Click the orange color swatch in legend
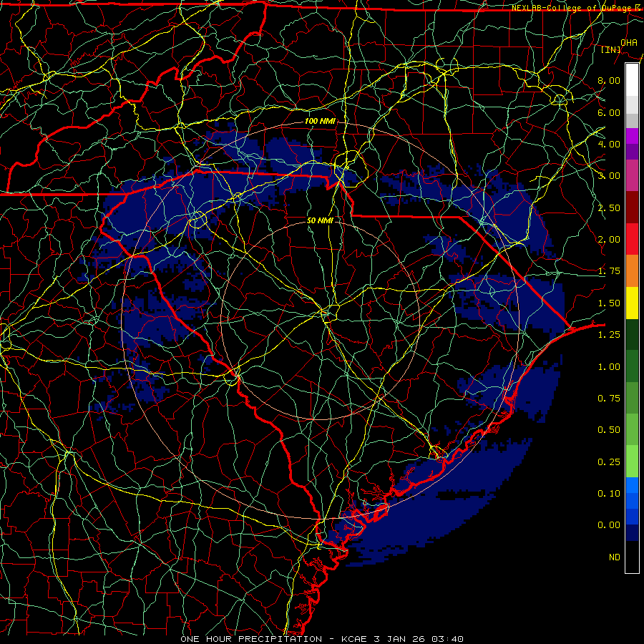 coord(632,271)
